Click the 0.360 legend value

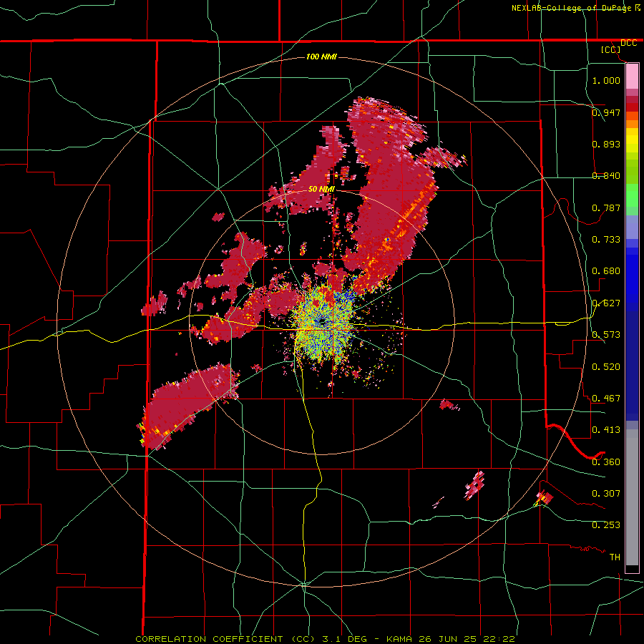tap(606, 462)
